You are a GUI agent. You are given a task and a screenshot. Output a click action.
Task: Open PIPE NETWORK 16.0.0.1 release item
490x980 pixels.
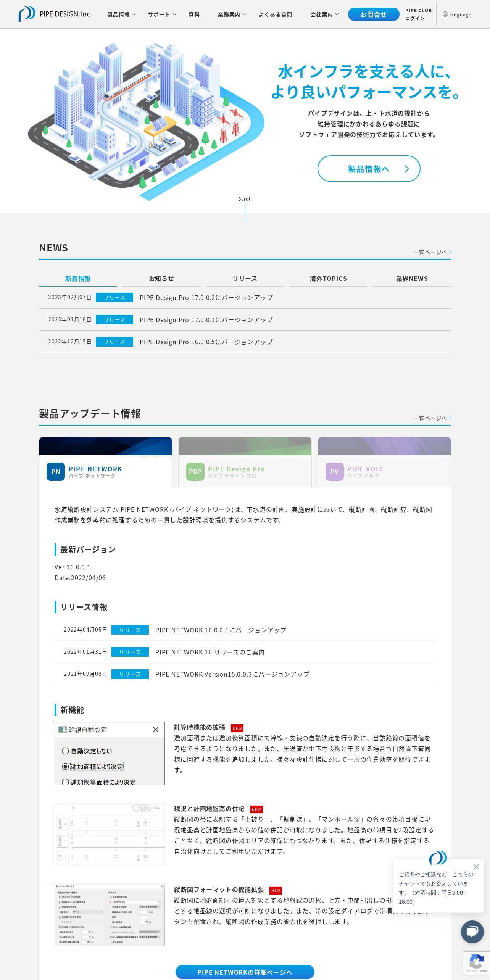221,630
